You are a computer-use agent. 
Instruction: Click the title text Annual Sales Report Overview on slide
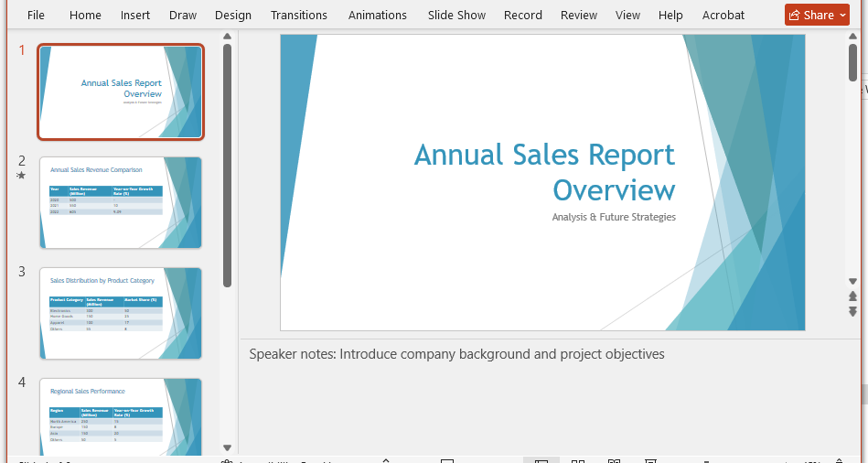pos(545,172)
